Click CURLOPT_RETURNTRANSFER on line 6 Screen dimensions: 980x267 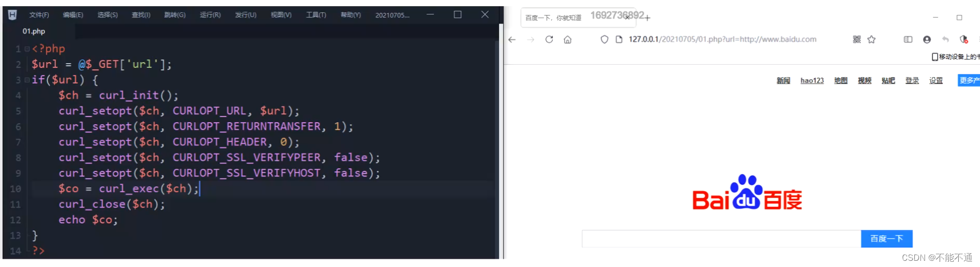coord(246,126)
